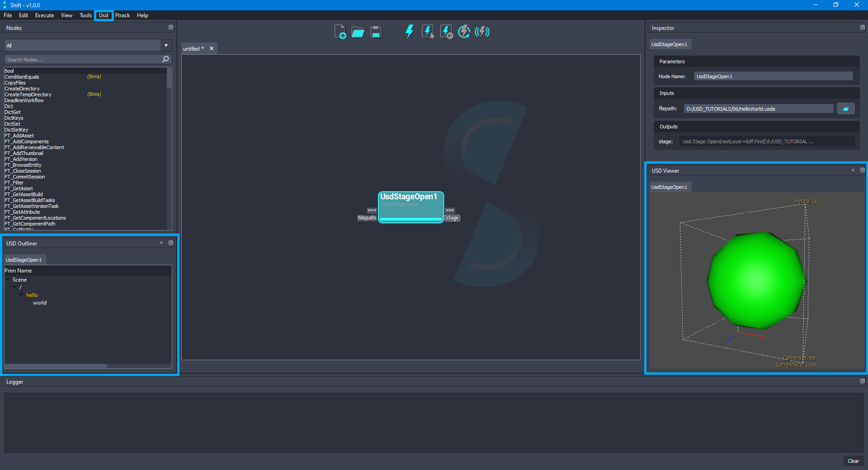Collapse the 'hello' prim in USD Outliner
Viewport: 868px width, 470px height.
point(21,295)
